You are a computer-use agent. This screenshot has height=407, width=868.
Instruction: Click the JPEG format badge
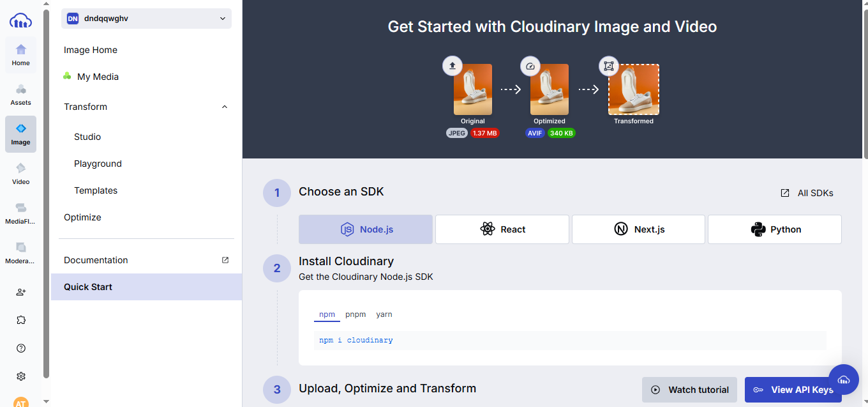[x=457, y=133]
